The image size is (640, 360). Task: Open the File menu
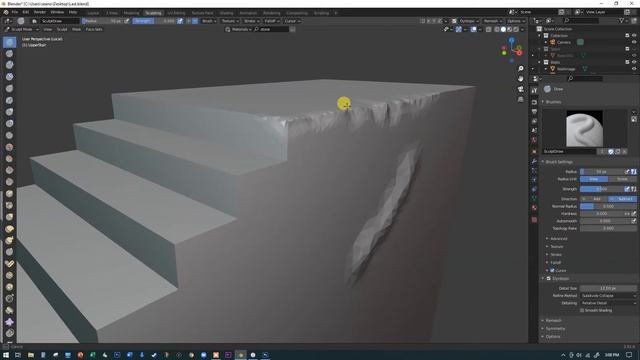(x=15, y=12)
